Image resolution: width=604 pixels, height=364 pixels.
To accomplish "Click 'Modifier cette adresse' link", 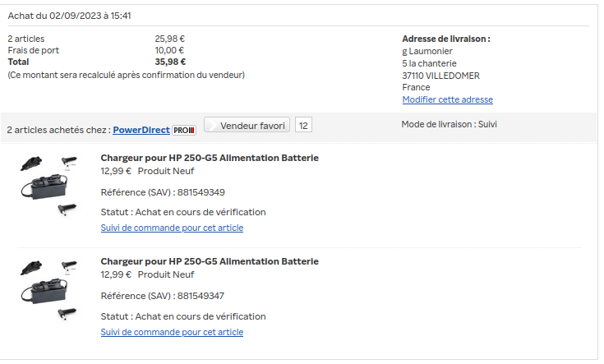I will pos(447,99).
